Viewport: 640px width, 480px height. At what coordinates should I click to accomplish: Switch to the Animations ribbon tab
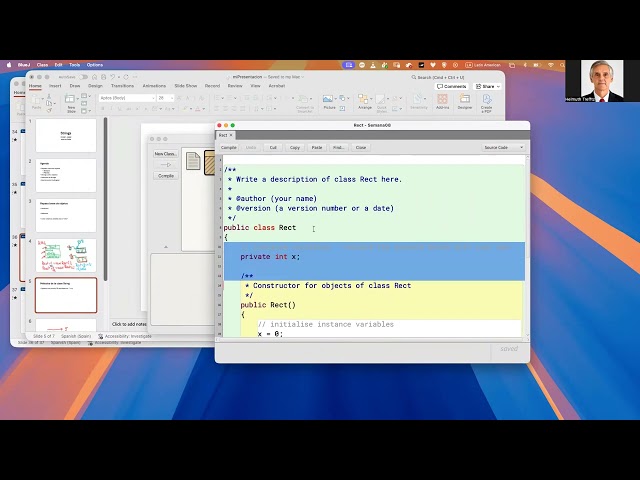point(154,86)
